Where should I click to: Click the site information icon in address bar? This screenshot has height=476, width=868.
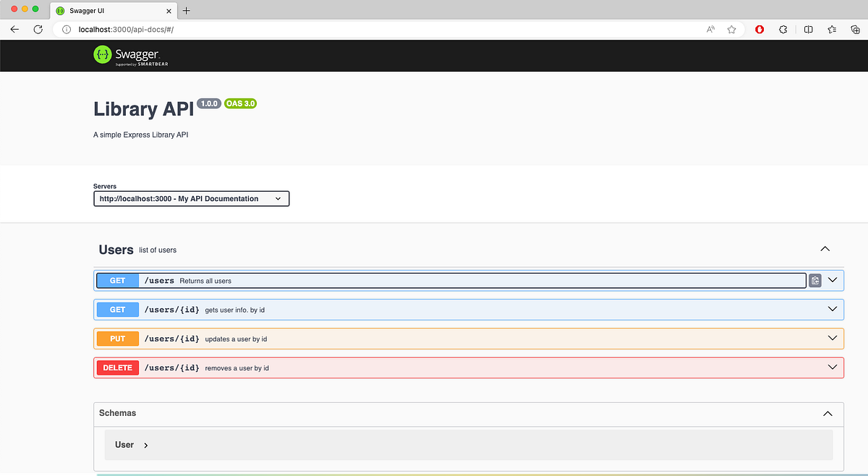click(65, 30)
